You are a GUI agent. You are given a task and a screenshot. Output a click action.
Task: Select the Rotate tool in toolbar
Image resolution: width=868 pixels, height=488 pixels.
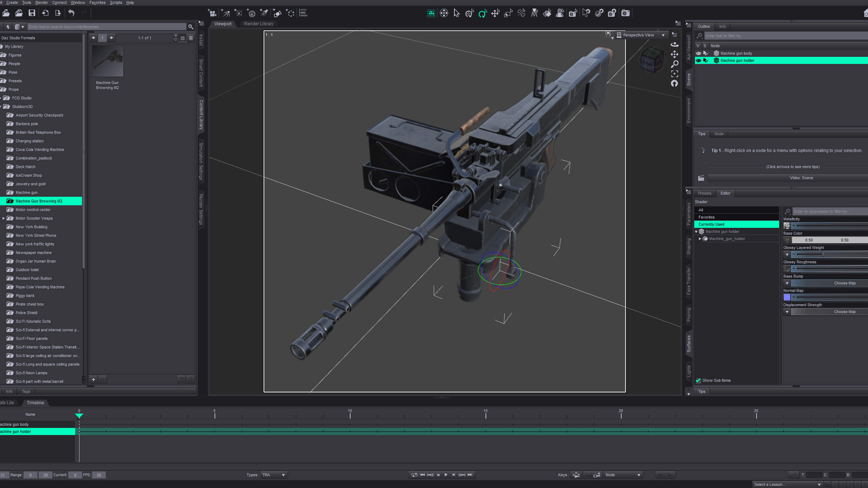click(482, 13)
